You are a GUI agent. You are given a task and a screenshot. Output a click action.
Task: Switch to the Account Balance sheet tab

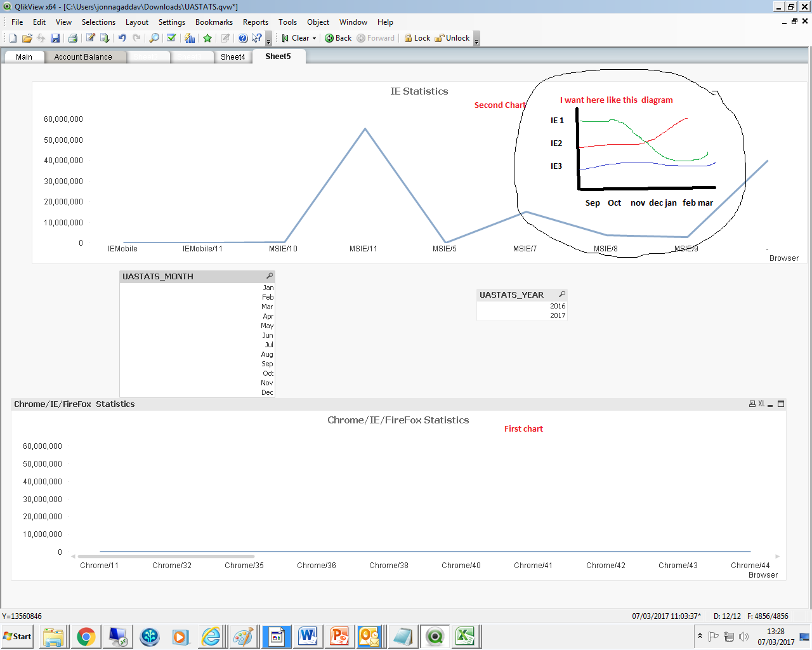click(x=83, y=57)
